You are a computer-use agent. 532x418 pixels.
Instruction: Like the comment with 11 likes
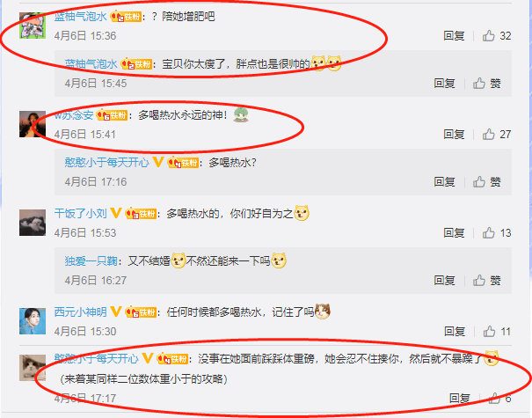(x=497, y=332)
